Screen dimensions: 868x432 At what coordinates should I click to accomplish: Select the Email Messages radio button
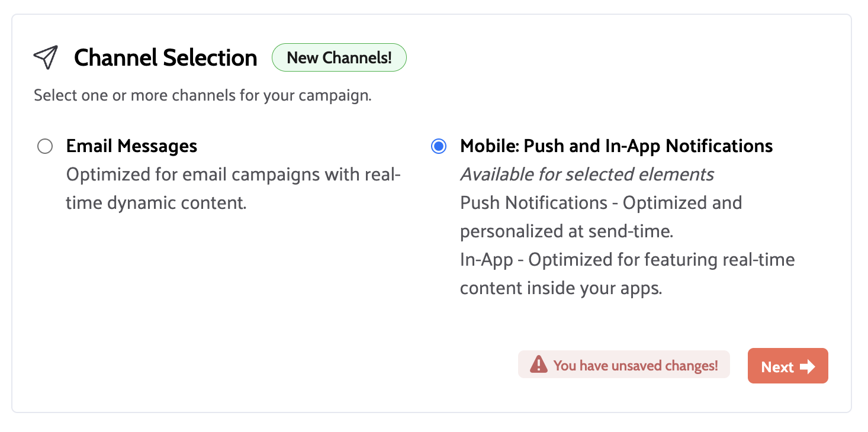click(x=45, y=146)
